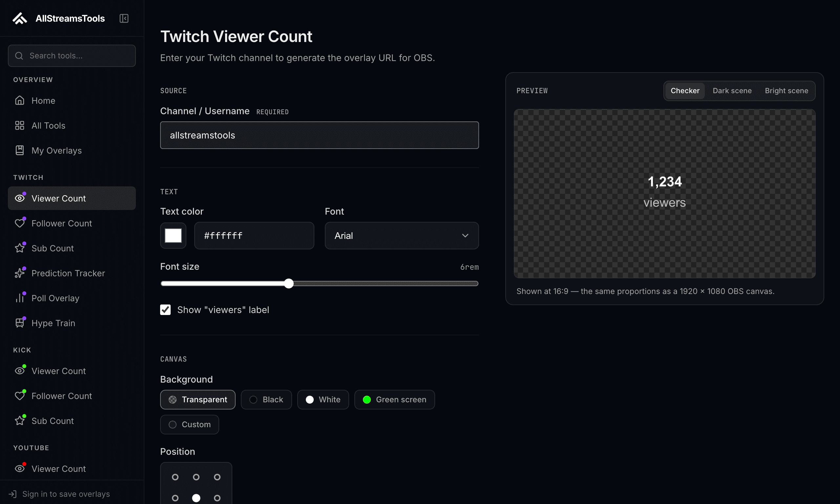Open Prediction Tracker tool
The image size is (840, 504).
tap(72, 273)
